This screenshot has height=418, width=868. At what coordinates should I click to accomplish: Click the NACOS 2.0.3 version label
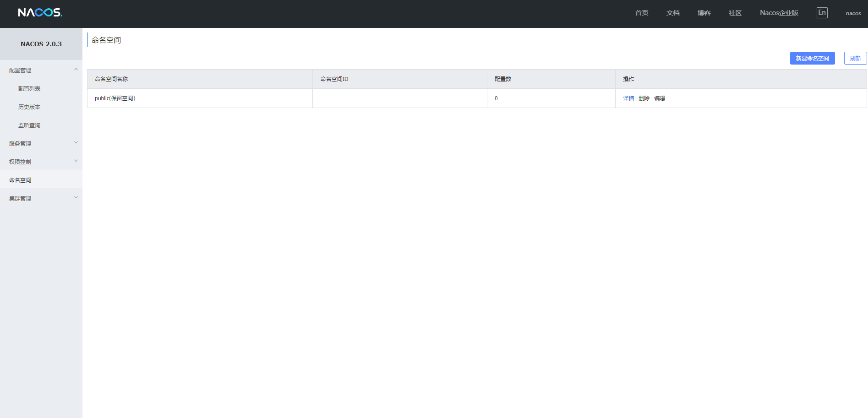(41, 44)
